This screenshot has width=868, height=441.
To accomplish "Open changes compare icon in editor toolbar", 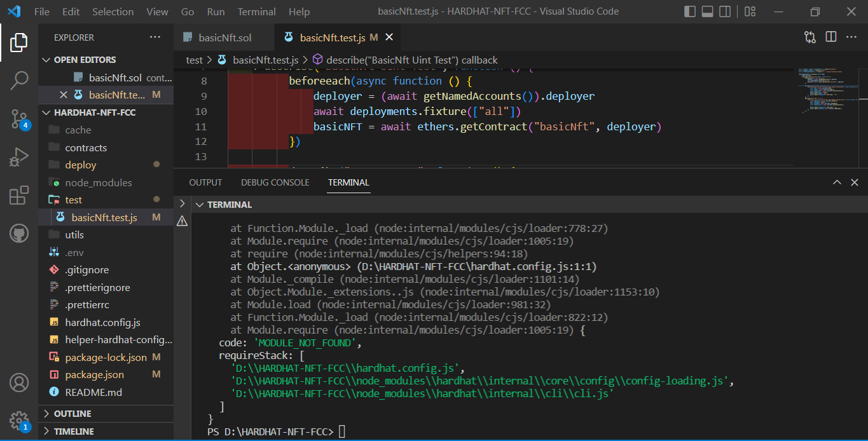I will [x=809, y=37].
